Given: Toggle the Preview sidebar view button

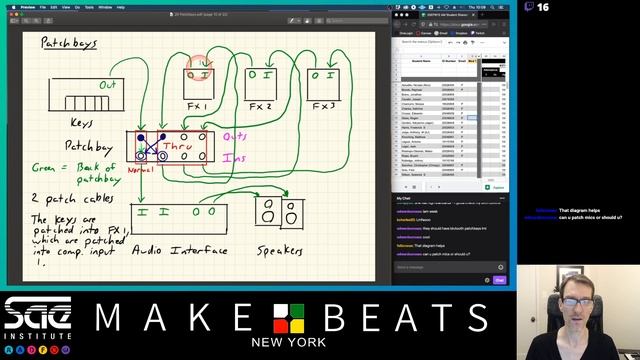Looking at the screenshot, I should click(15, 20).
